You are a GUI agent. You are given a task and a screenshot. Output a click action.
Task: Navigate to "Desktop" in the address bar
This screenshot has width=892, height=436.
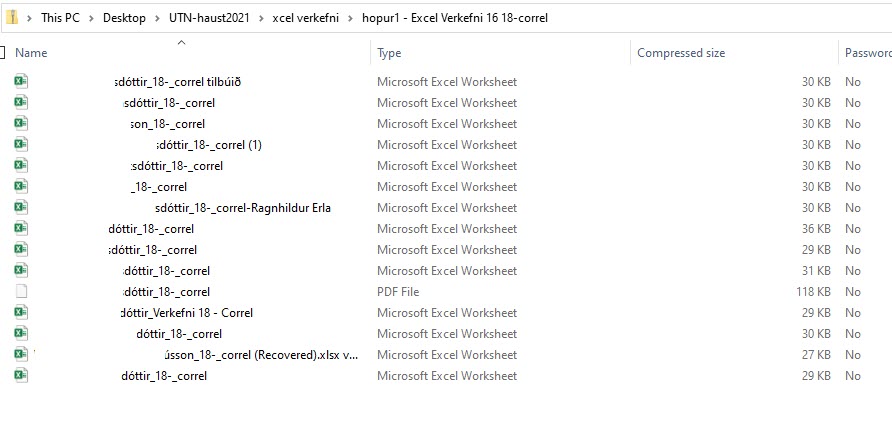pyautogui.click(x=124, y=18)
